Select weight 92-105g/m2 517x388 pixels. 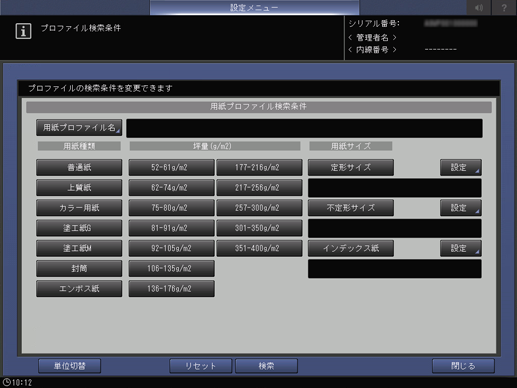coord(171,248)
